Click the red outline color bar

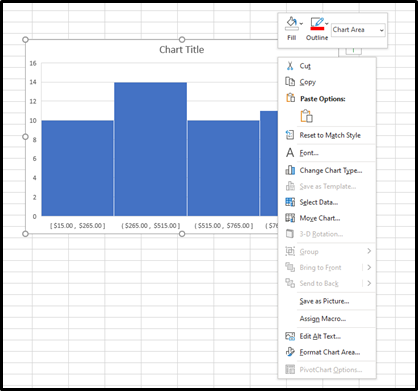(317, 29)
